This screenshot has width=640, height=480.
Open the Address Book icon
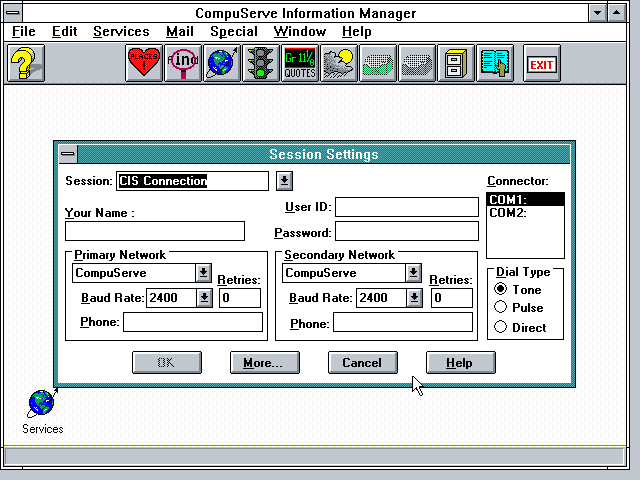(495, 63)
